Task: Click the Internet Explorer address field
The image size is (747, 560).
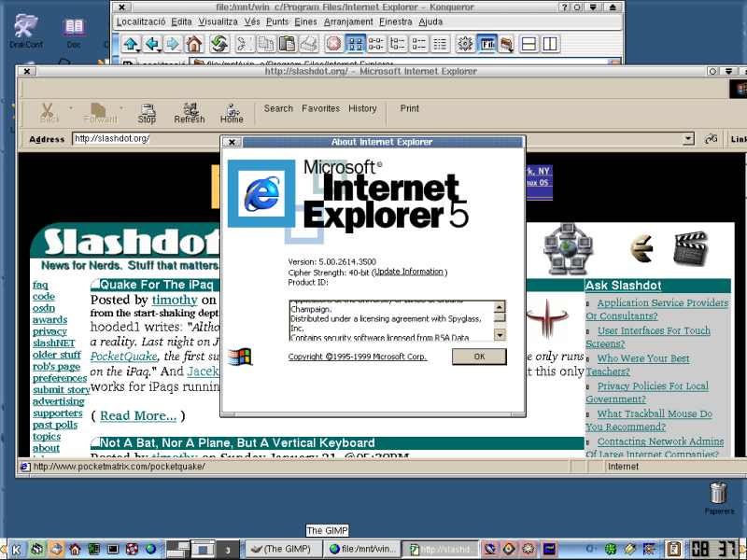Action: pos(378,139)
